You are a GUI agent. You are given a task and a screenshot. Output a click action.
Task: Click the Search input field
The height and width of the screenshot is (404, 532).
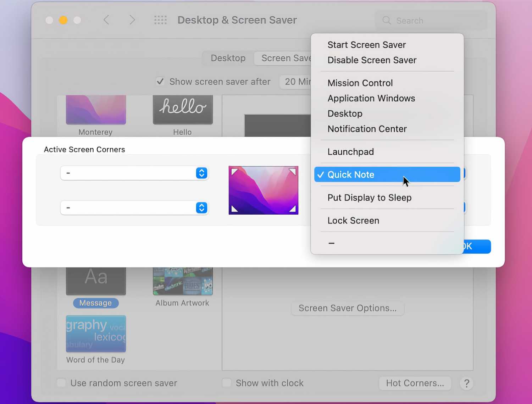(431, 20)
